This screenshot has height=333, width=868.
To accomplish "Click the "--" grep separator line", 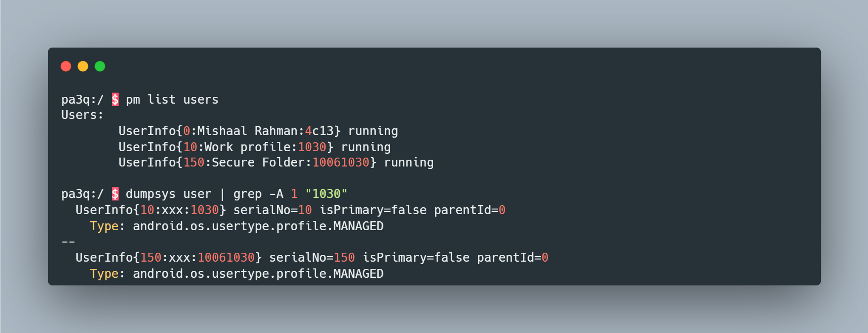I will [68, 242].
